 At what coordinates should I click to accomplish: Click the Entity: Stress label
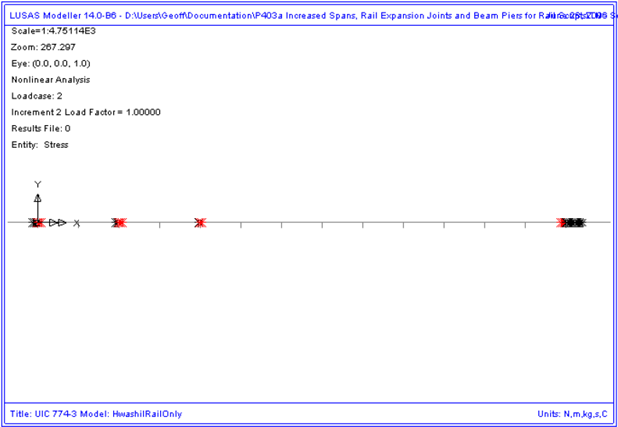(x=40, y=145)
